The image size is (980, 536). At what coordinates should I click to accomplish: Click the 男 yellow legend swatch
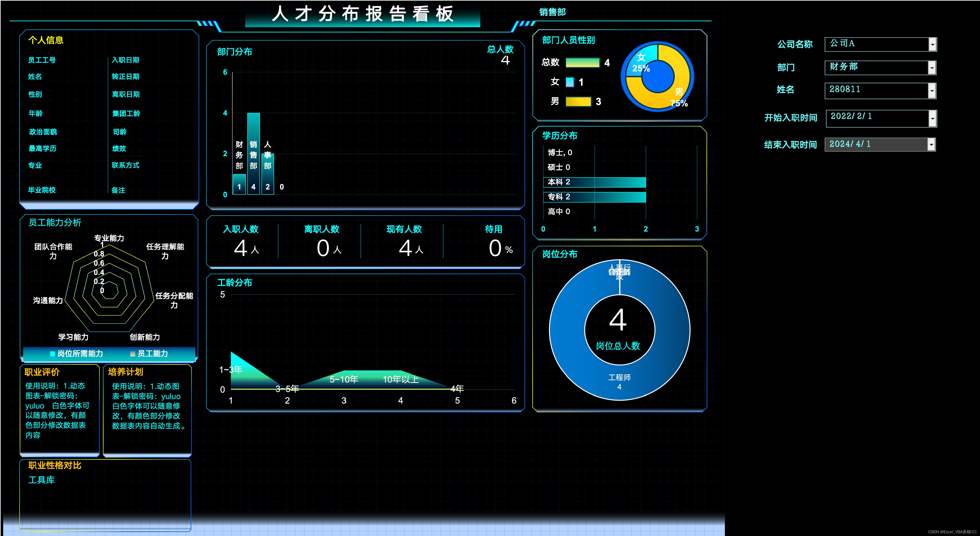[578, 101]
